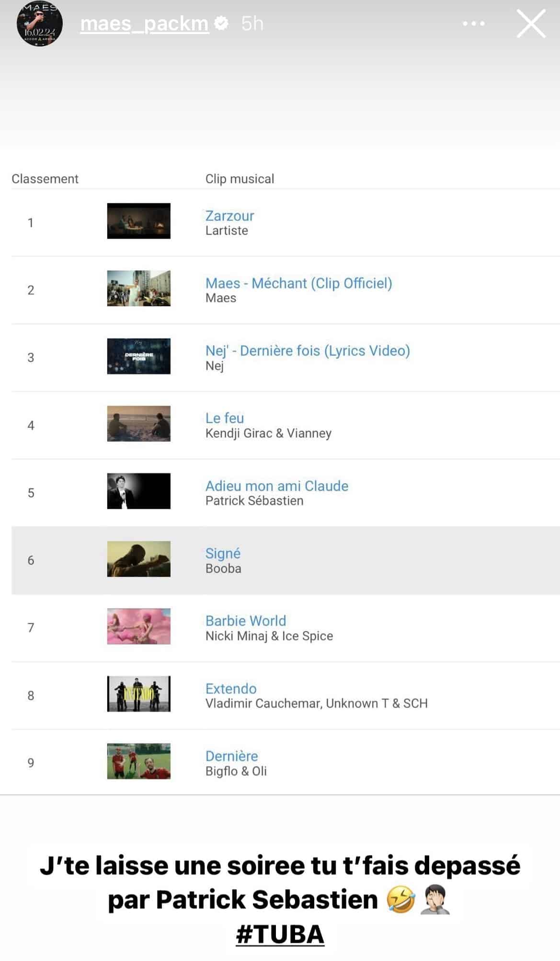
Task: Click the Dernière by Bigflo & Oli link
Action: pos(231,756)
